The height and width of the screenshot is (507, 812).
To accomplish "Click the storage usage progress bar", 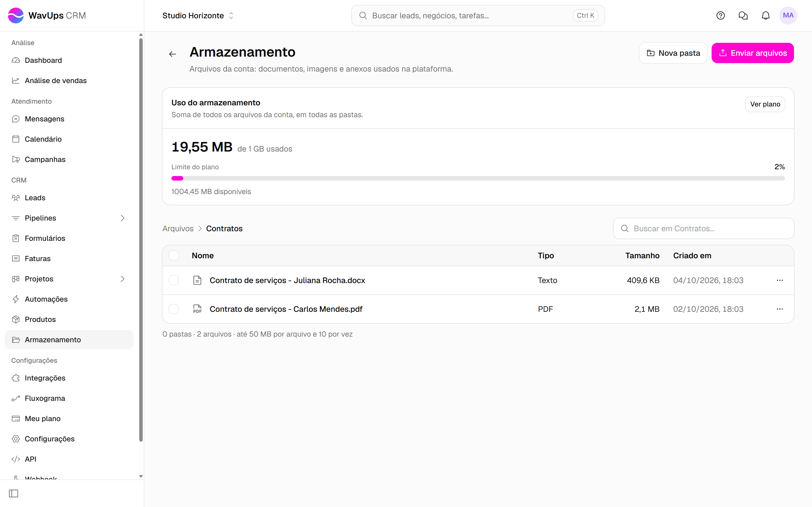I will (478, 178).
